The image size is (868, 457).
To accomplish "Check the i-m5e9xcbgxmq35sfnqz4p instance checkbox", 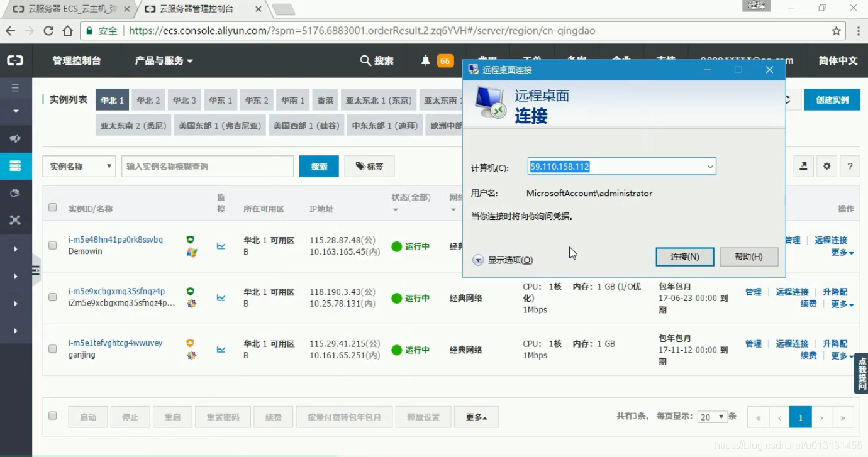I will point(53,297).
